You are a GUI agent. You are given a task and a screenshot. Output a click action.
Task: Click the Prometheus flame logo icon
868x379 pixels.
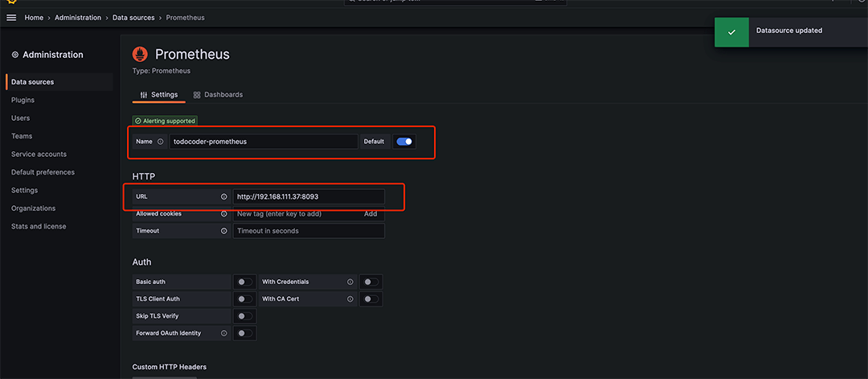[140, 54]
